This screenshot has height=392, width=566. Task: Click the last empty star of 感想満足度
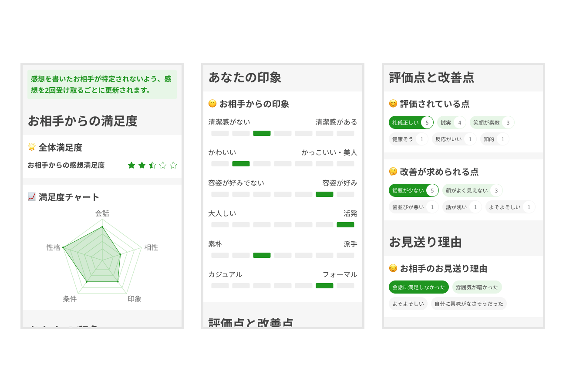click(x=173, y=165)
